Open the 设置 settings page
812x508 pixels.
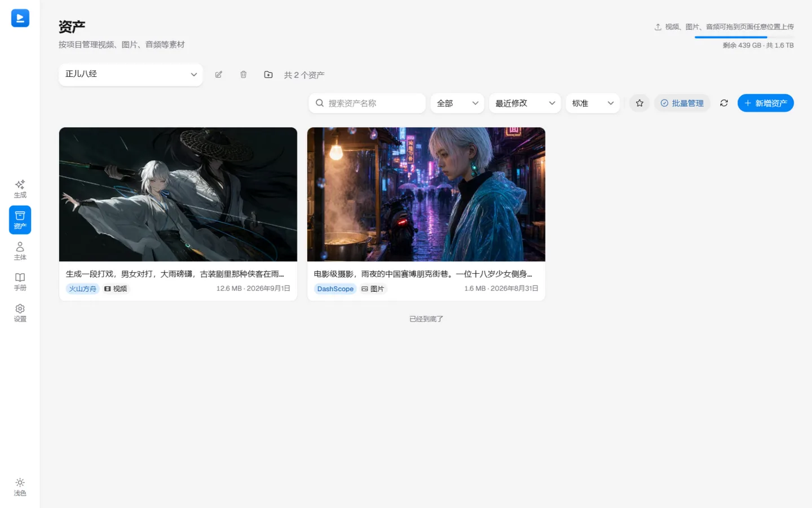point(20,313)
